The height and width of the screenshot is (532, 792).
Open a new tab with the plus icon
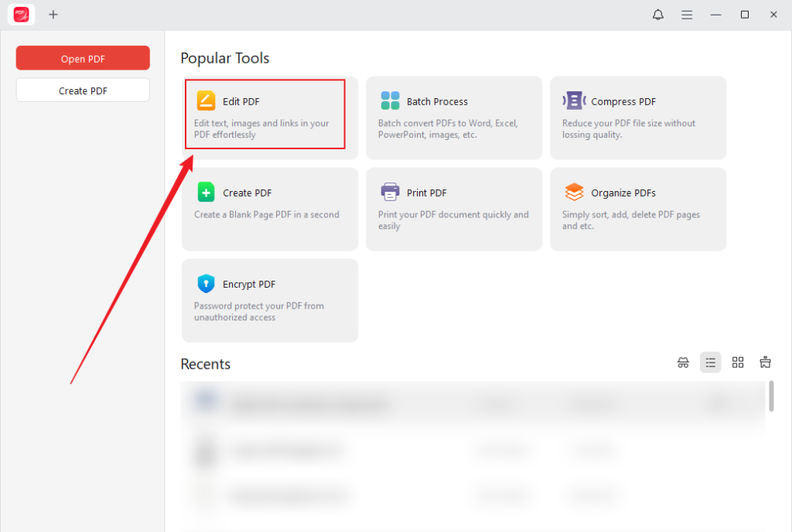click(53, 14)
